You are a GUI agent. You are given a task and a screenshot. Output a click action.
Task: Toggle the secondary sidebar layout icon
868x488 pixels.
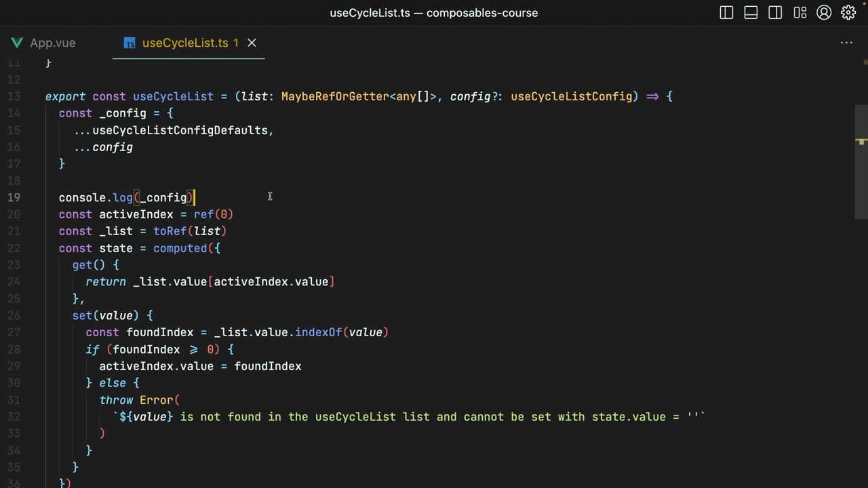click(775, 13)
